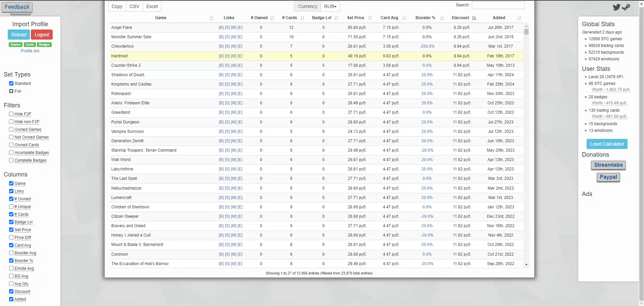Enable Emote Avg column checkbox
644x306 pixels.
click(11, 268)
